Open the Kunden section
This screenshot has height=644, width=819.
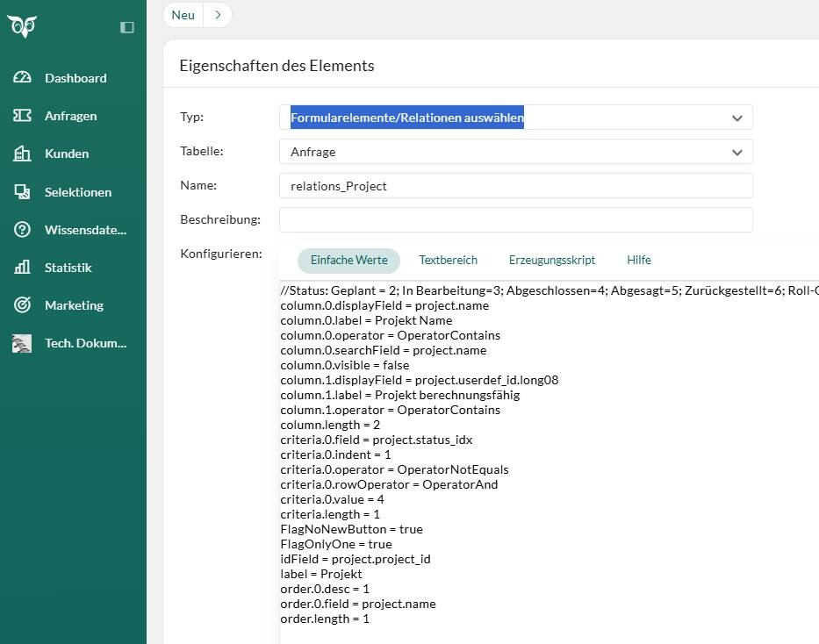coord(67,154)
